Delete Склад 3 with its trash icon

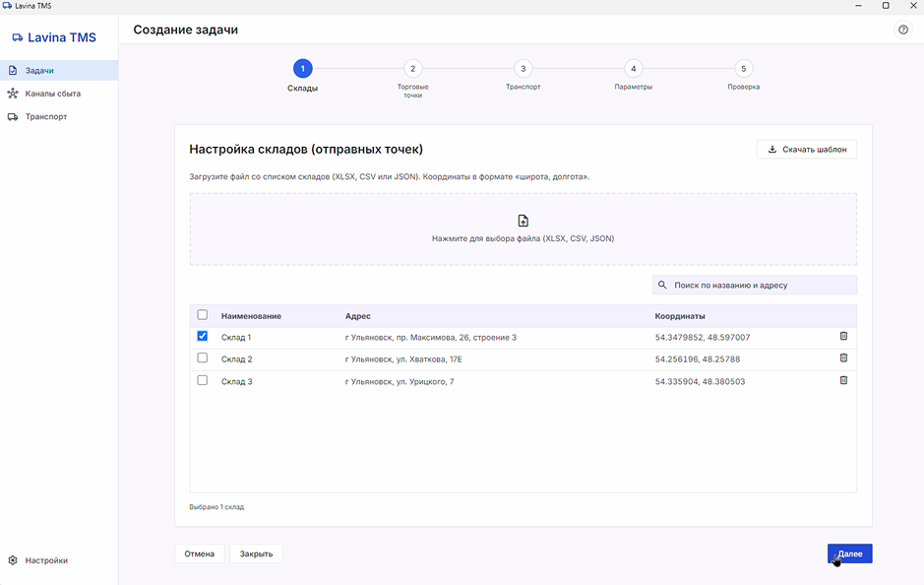843,380
